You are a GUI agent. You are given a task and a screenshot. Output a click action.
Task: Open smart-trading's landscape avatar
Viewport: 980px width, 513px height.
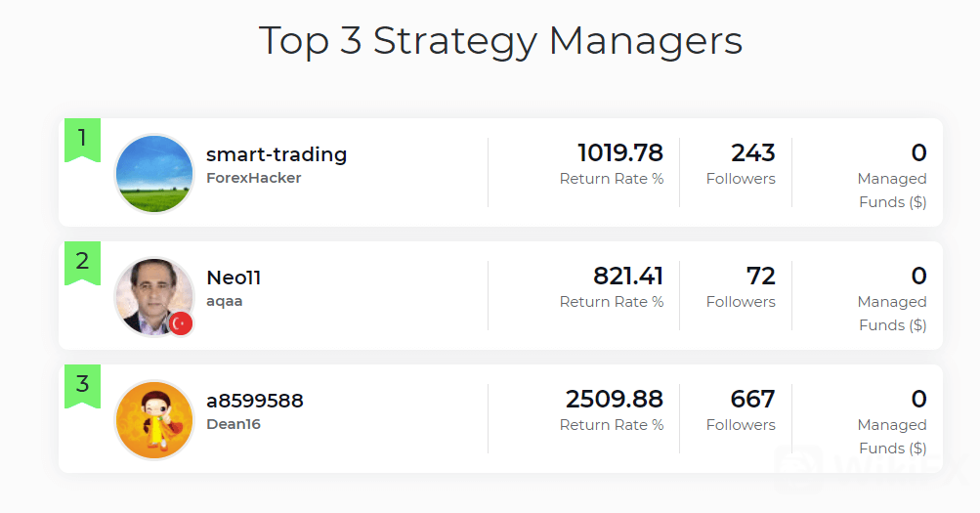click(x=154, y=174)
